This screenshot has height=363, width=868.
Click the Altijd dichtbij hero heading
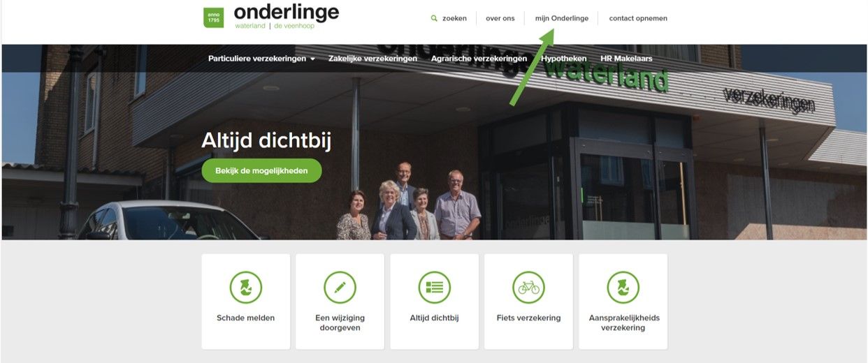[x=266, y=141]
